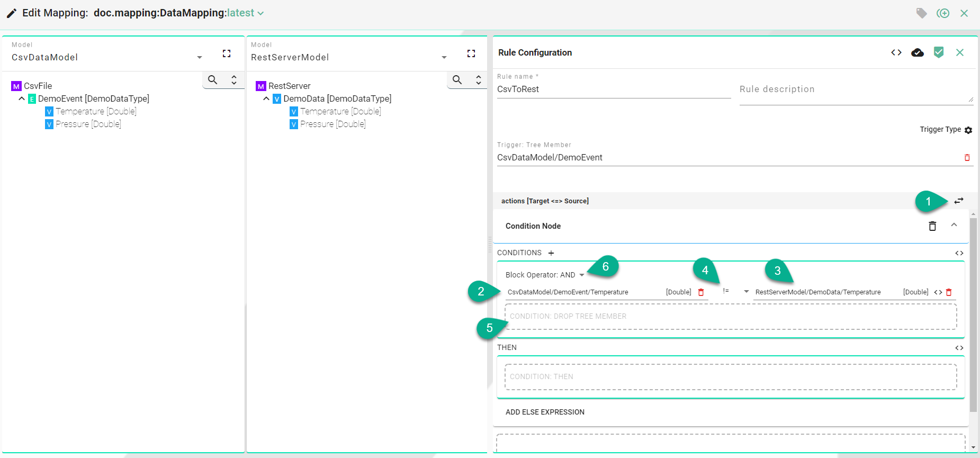
Task: Click the tag icon in the header
Action: [x=921, y=13]
